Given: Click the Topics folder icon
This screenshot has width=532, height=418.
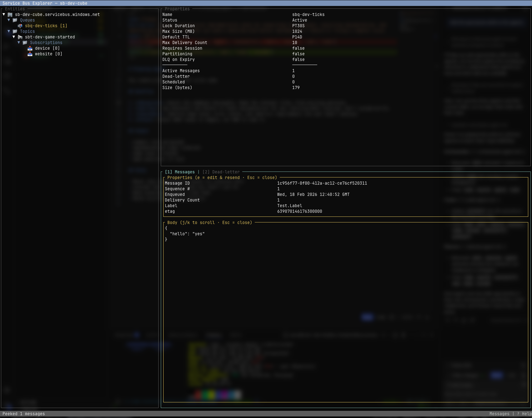Looking at the screenshot, I should (15, 32).
